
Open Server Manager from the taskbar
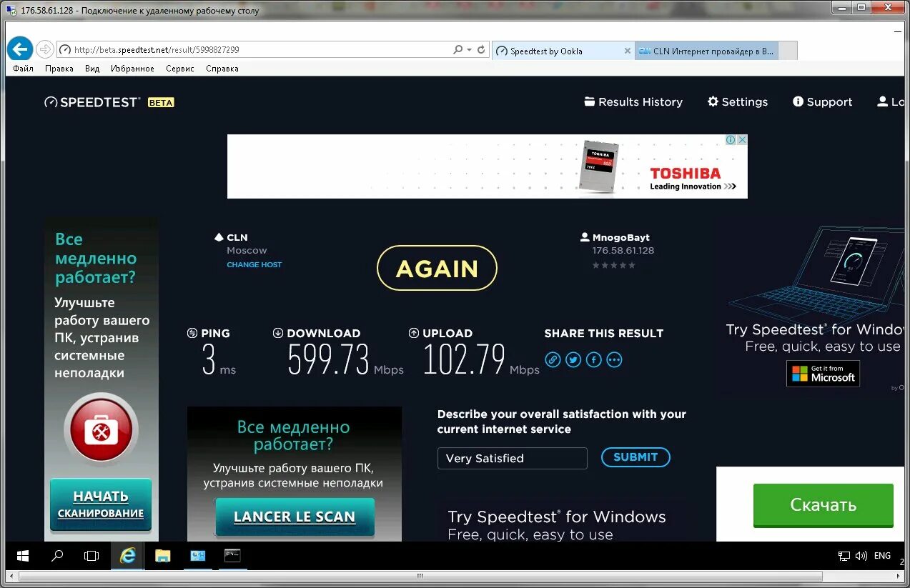[198, 555]
